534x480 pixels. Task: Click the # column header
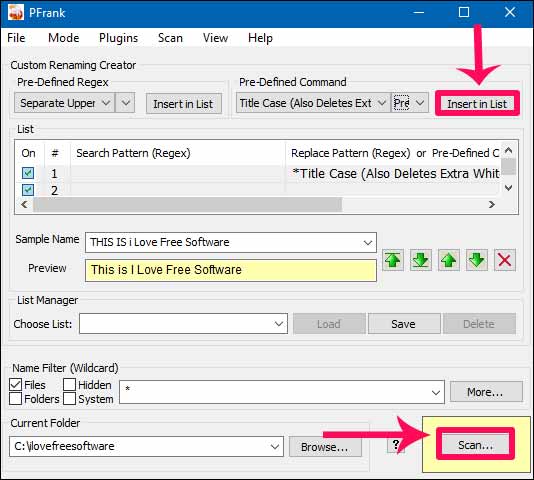point(54,153)
